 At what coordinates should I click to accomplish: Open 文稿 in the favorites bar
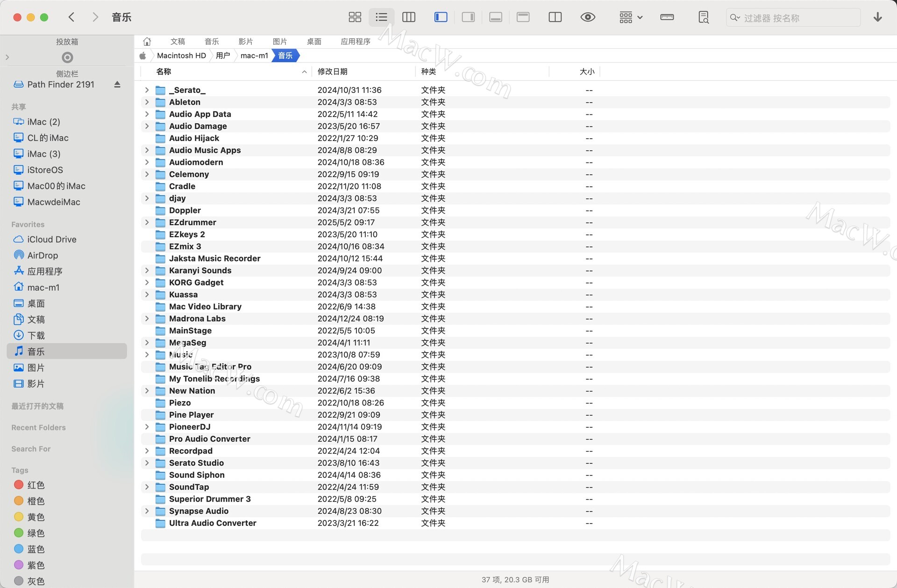click(178, 42)
